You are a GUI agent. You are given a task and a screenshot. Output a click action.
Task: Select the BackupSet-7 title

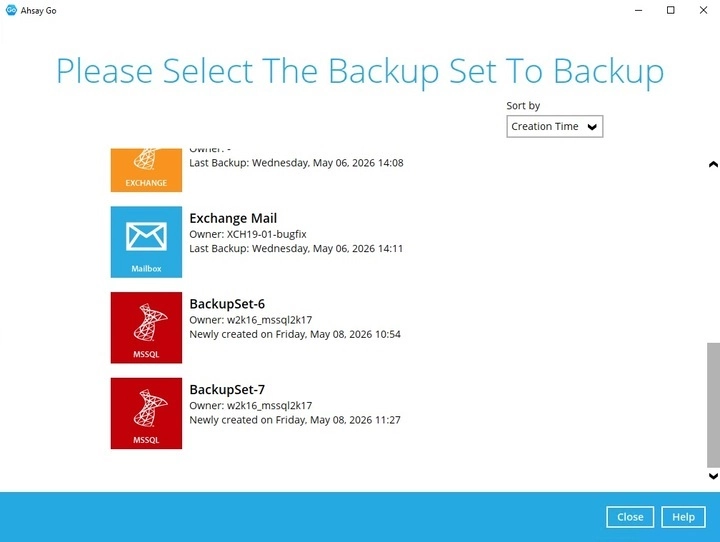click(227, 390)
